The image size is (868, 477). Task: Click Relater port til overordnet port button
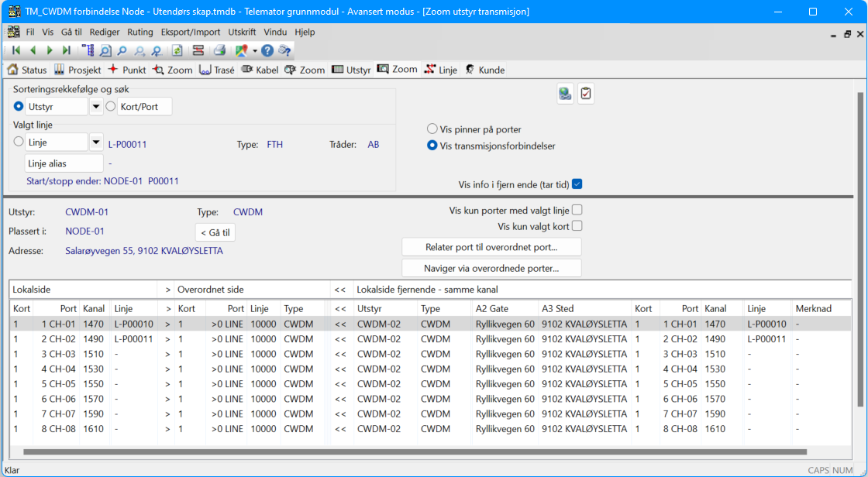(491, 247)
